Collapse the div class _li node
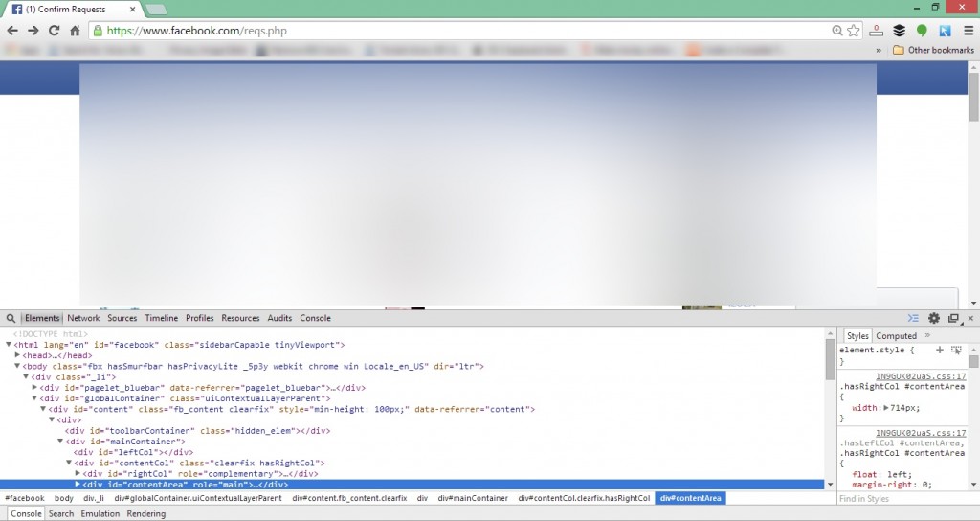 pyautogui.click(x=26, y=376)
